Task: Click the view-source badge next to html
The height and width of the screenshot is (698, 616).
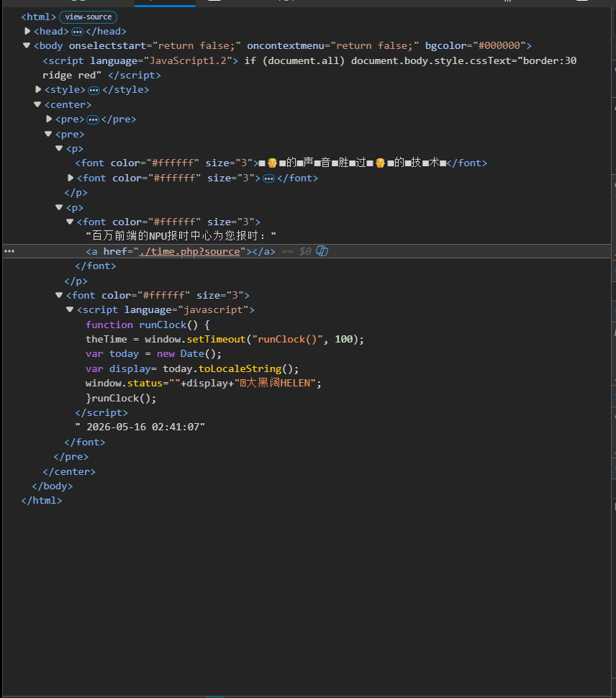Action: pyautogui.click(x=88, y=17)
